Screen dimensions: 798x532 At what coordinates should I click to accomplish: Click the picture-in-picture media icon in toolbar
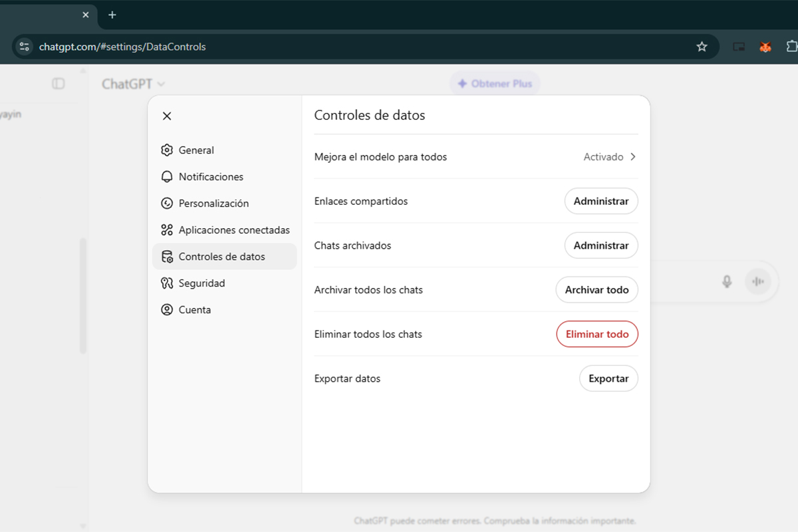[x=739, y=47]
